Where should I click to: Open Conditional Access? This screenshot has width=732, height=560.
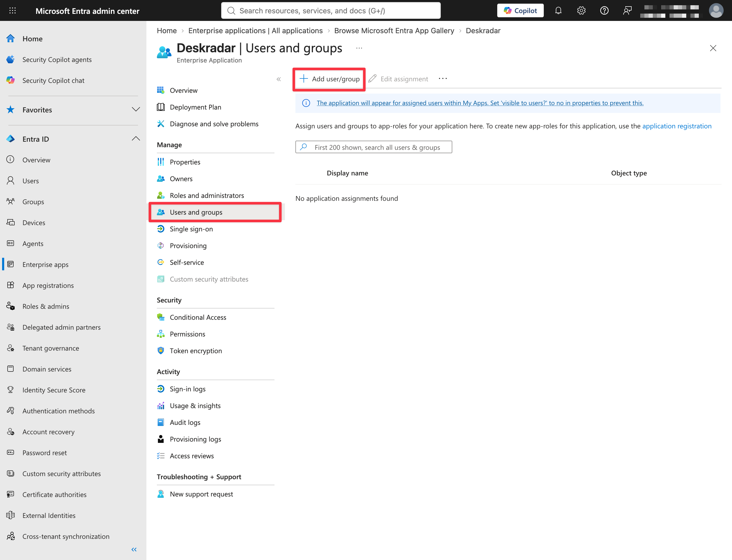198,317
